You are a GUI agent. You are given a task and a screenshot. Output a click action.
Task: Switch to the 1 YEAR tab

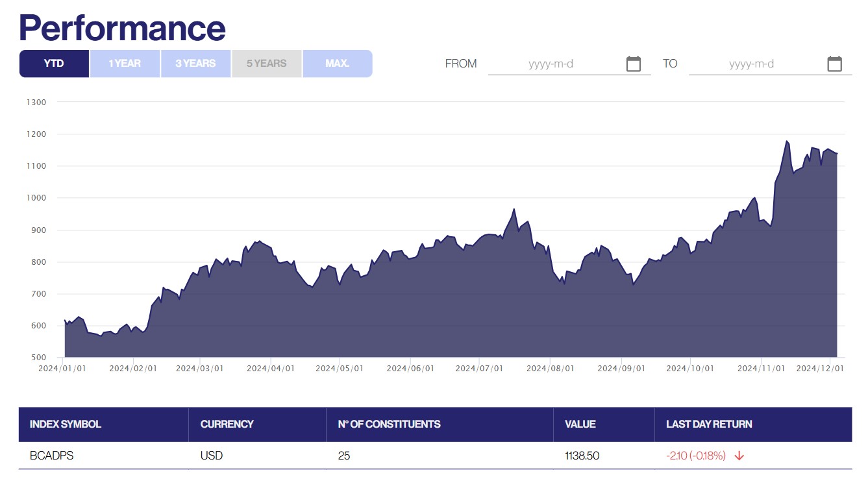click(x=125, y=64)
